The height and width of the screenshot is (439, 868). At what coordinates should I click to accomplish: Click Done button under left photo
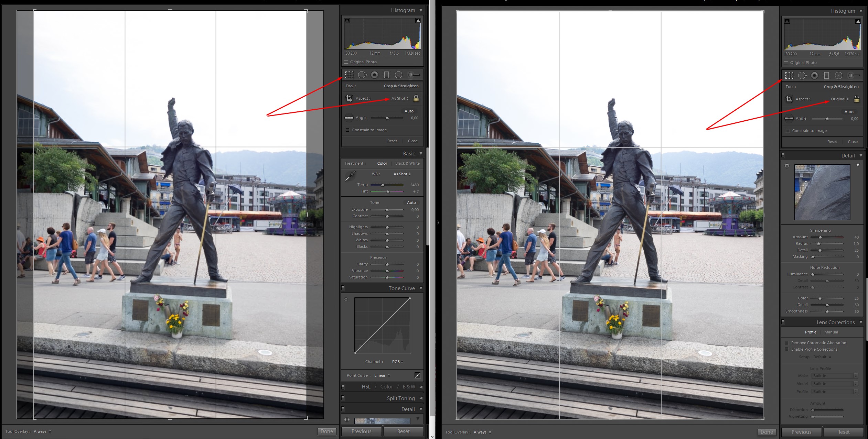click(326, 431)
